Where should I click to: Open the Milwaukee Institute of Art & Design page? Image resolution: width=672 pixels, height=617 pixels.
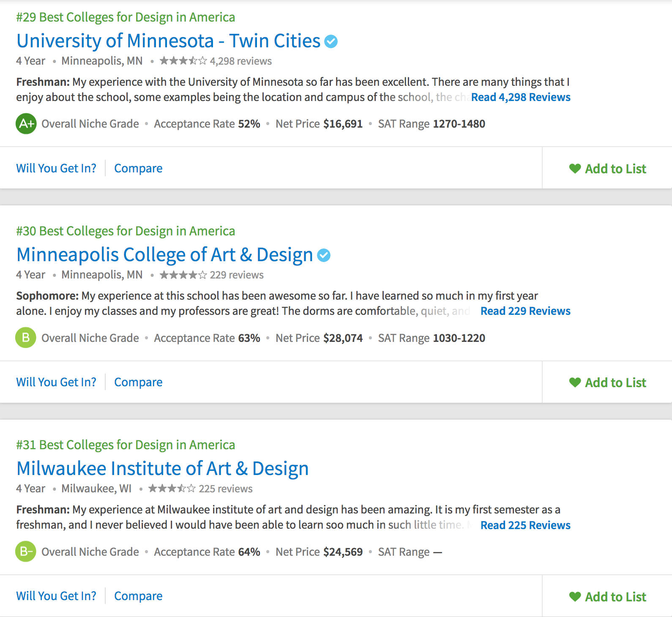[x=162, y=469]
